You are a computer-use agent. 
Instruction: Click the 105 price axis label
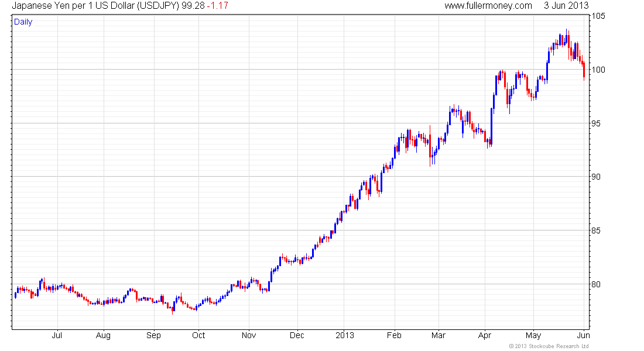click(x=598, y=16)
